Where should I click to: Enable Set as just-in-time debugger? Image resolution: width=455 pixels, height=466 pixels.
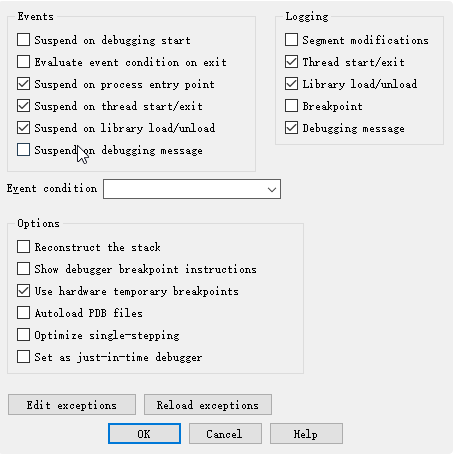(23, 357)
